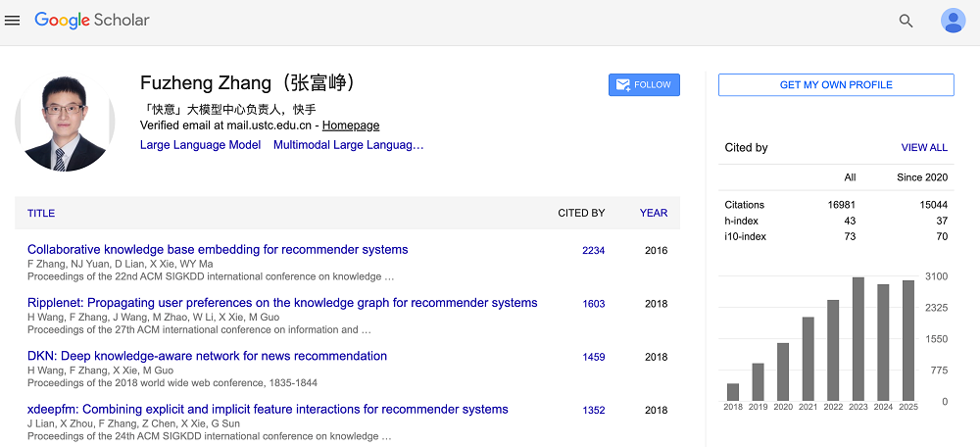Click the 2234 citation count
Screen dimensions: 980x447
tap(593, 251)
